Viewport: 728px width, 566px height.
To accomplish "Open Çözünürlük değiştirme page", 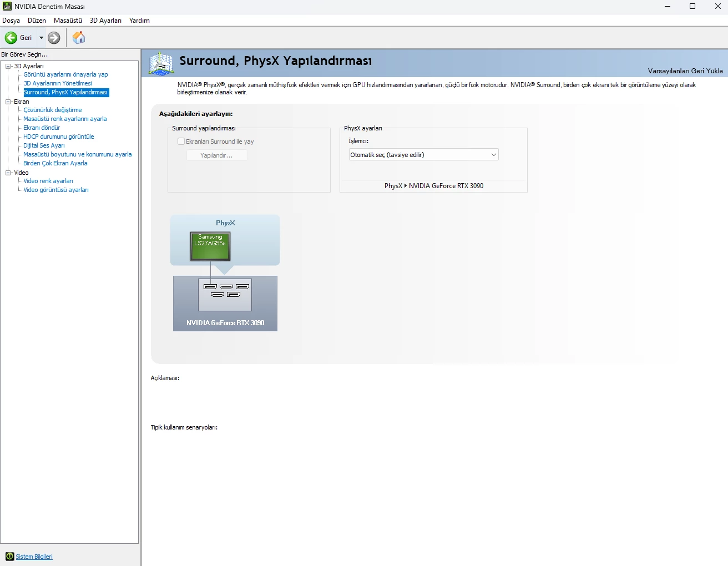I will tap(52, 110).
